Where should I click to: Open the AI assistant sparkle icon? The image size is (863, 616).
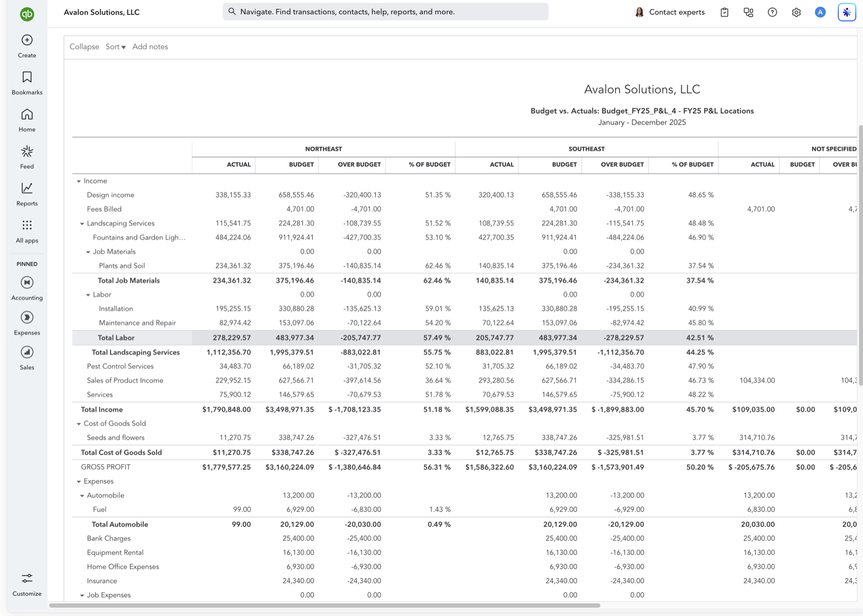point(847,12)
